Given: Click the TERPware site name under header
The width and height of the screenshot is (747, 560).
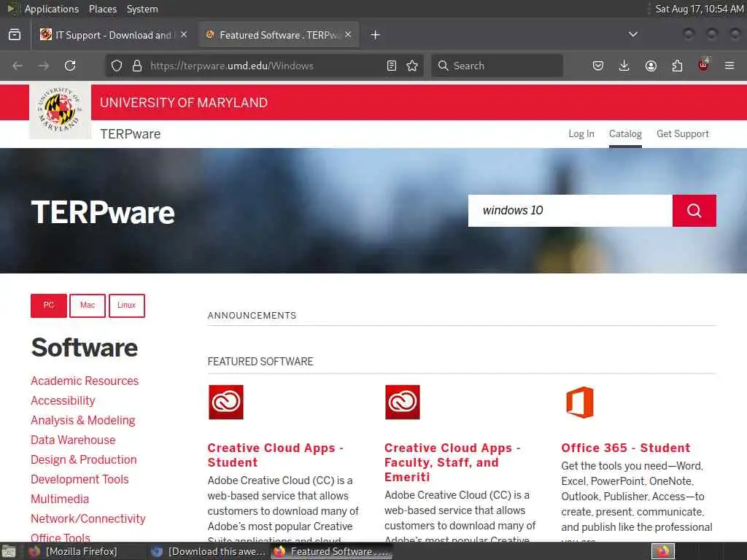Looking at the screenshot, I should (x=130, y=134).
